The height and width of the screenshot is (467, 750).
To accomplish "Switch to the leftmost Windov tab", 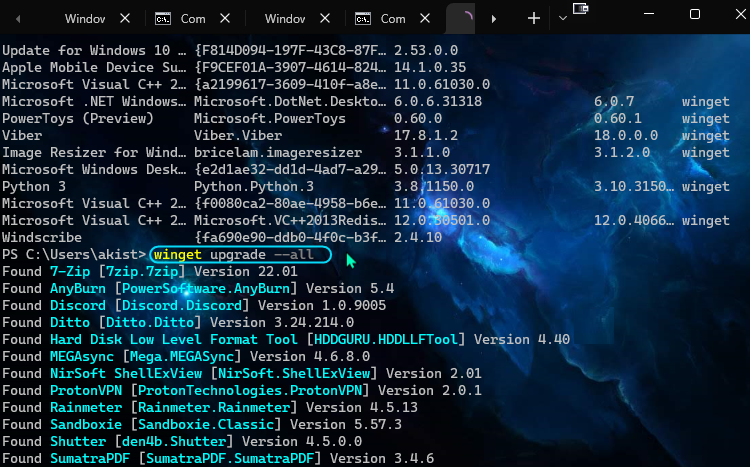I will point(85,19).
